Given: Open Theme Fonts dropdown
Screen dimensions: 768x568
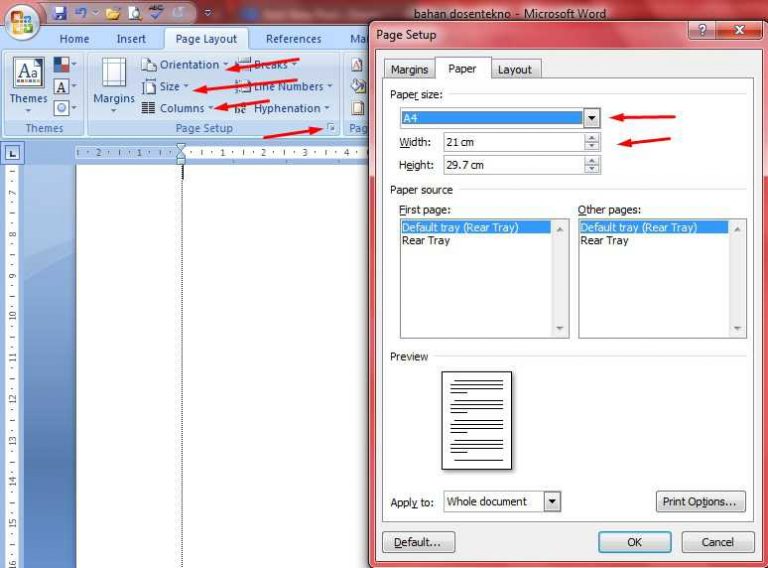Looking at the screenshot, I should click(x=65, y=87).
